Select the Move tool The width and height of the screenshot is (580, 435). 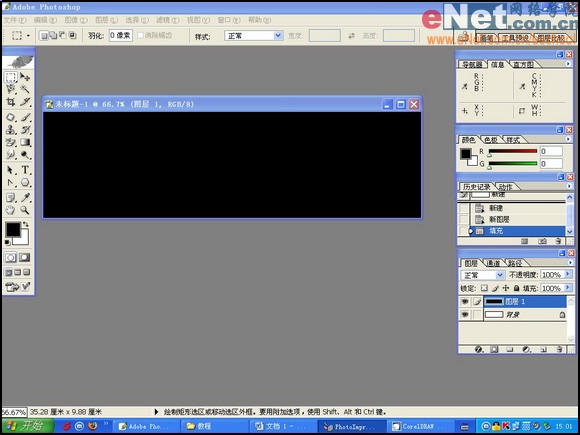(25, 77)
